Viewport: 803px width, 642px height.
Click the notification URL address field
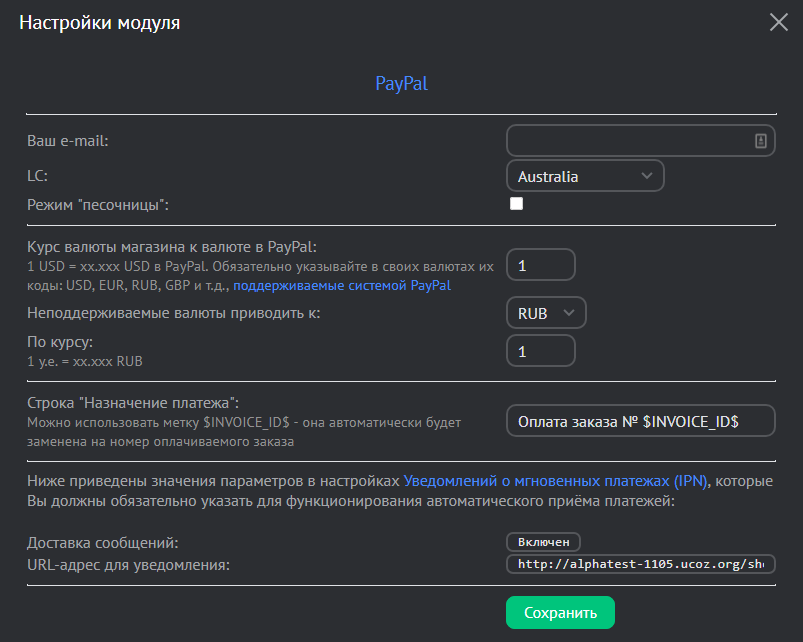[641, 564]
